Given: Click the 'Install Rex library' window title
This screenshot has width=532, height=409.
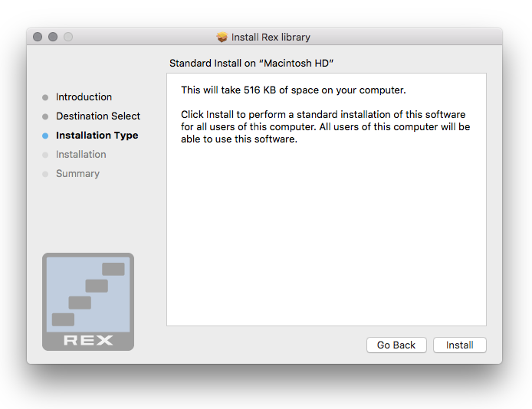Looking at the screenshot, I should coord(271,37).
